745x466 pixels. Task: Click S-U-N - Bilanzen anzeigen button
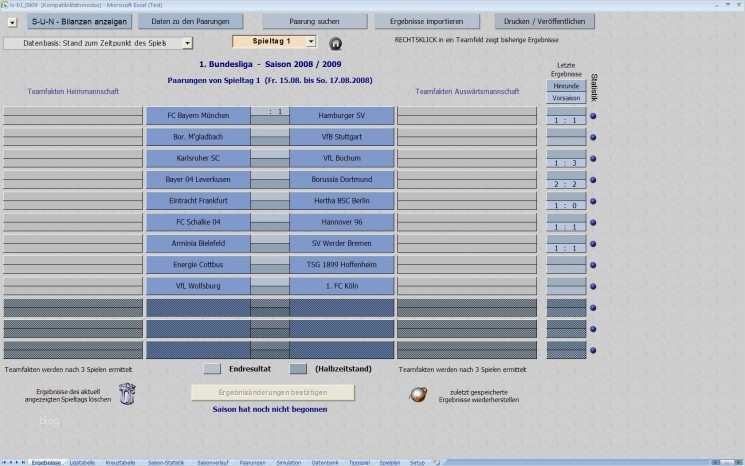tap(79, 21)
